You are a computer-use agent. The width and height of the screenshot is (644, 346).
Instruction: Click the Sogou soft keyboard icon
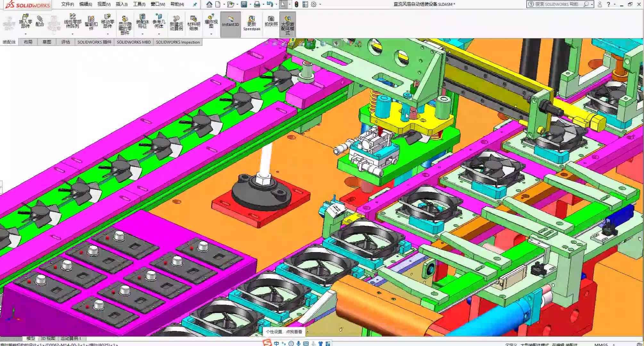(x=306, y=343)
